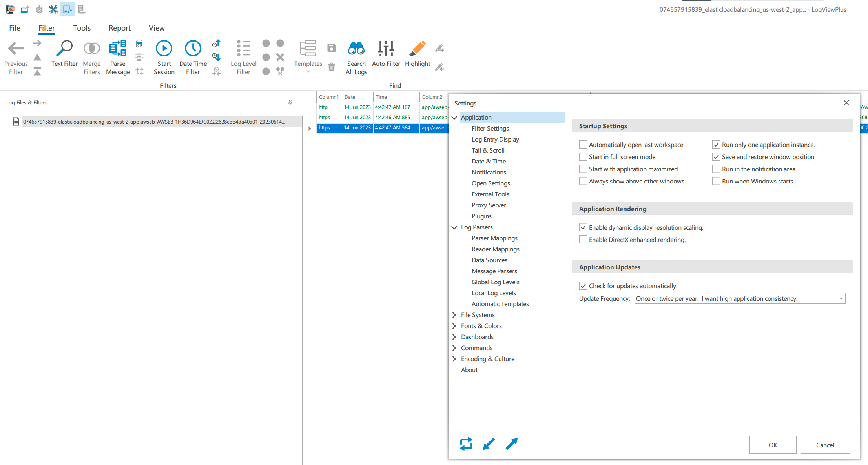
Task: Click the open file icon in quick access bar
Action: [25, 9]
